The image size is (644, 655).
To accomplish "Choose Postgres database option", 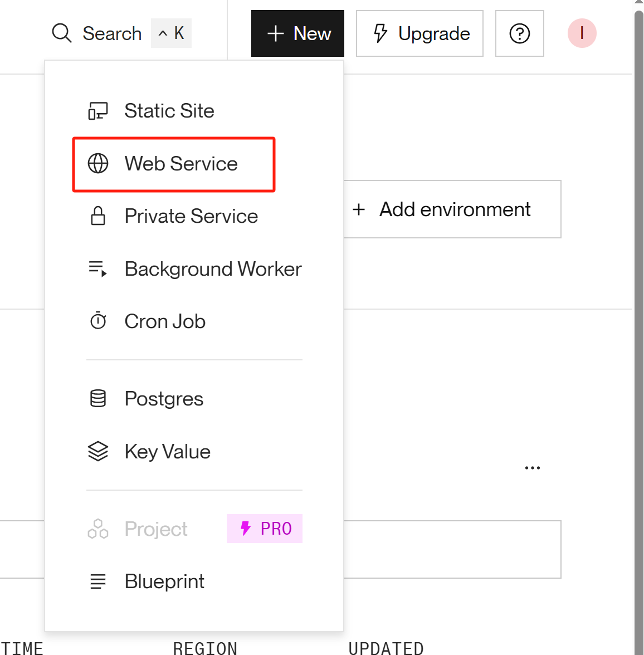I will click(x=194, y=399).
